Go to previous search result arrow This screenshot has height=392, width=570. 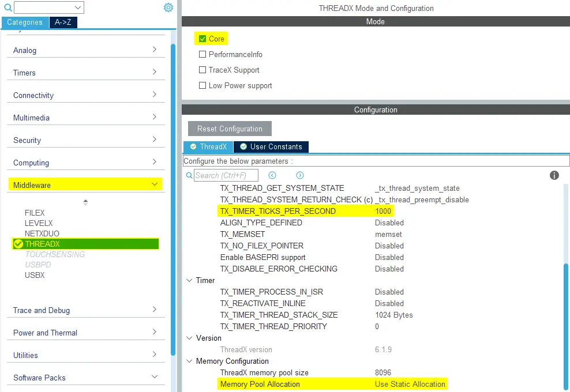tap(272, 175)
